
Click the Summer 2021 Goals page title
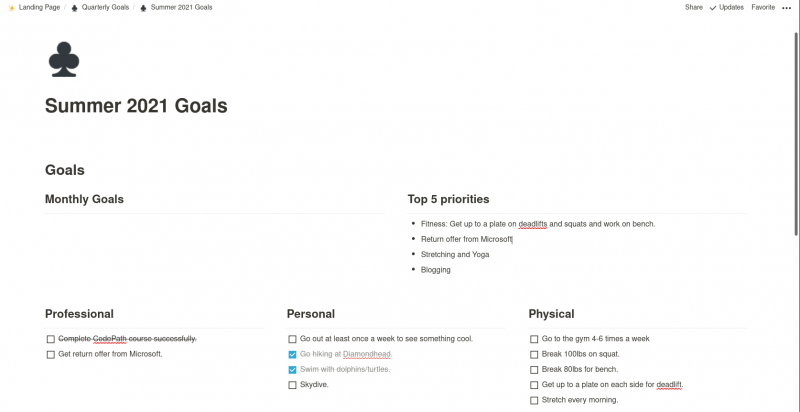tap(136, 106)
